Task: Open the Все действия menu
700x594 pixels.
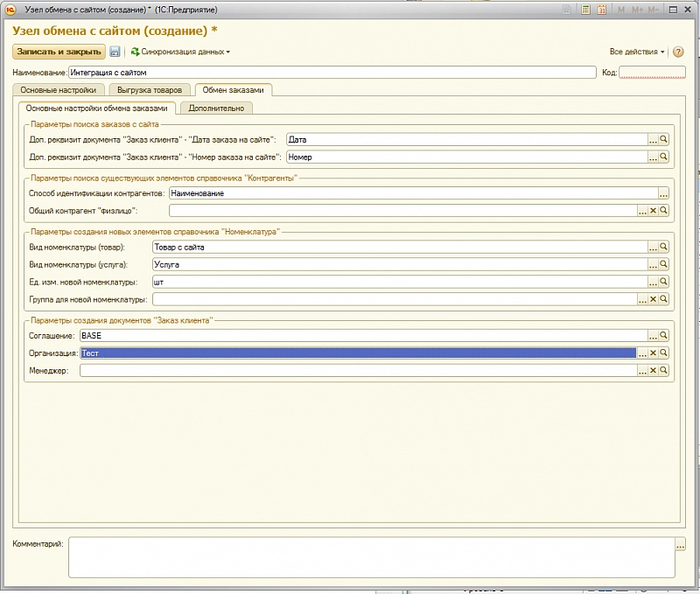Action: pyautogui.click(x=637, y=52)
